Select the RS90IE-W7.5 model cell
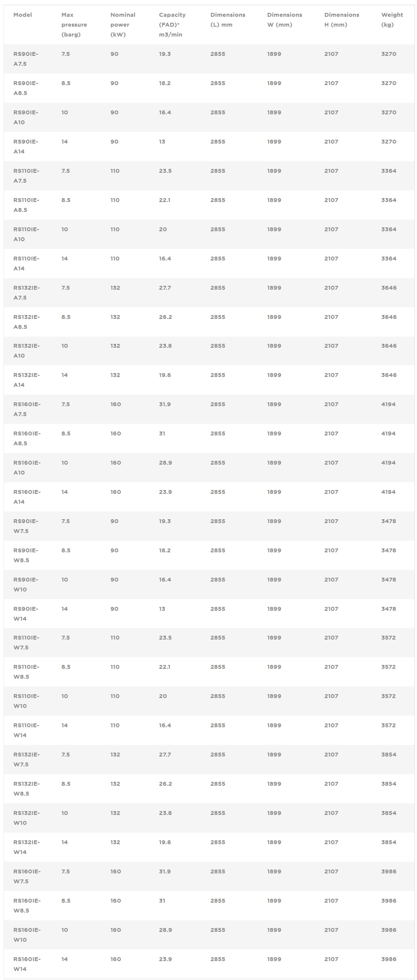Screen dimensions: 417x980 pos(26,526)
